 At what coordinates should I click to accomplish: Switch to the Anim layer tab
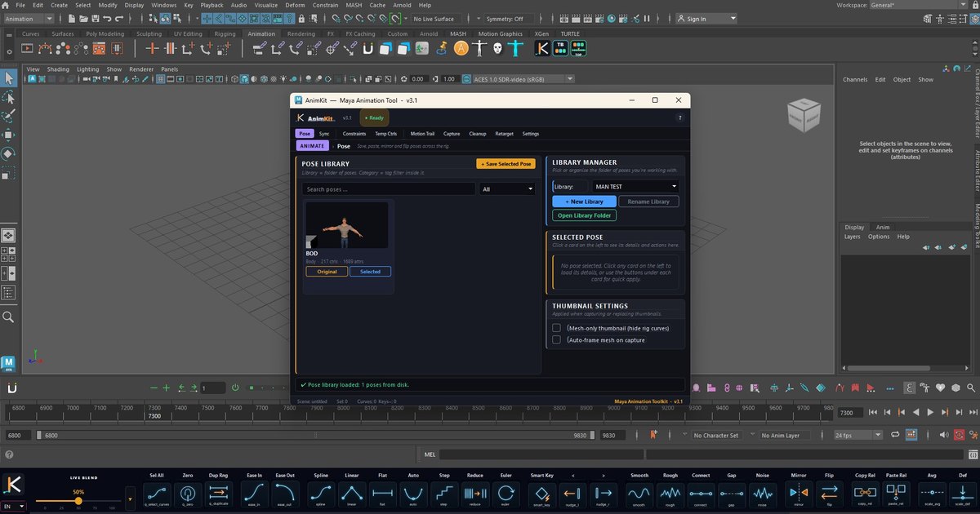[883, 228]
